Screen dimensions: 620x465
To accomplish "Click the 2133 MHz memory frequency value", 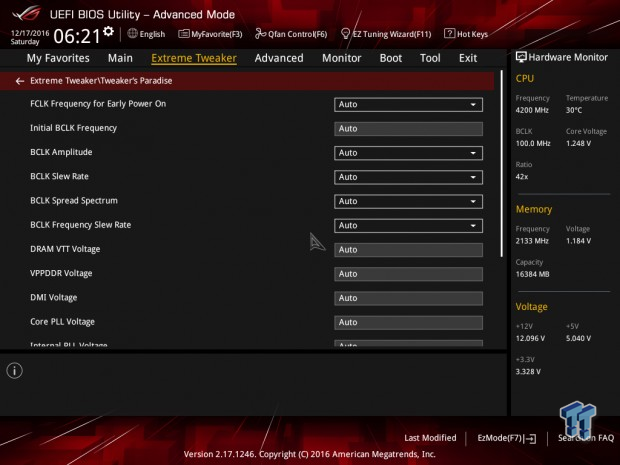I will [532, 241].
